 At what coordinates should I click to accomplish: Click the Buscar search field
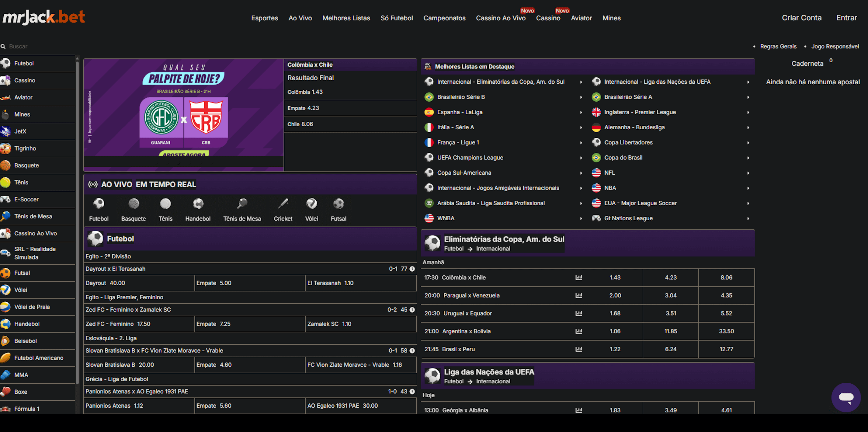tap(40, 47)
